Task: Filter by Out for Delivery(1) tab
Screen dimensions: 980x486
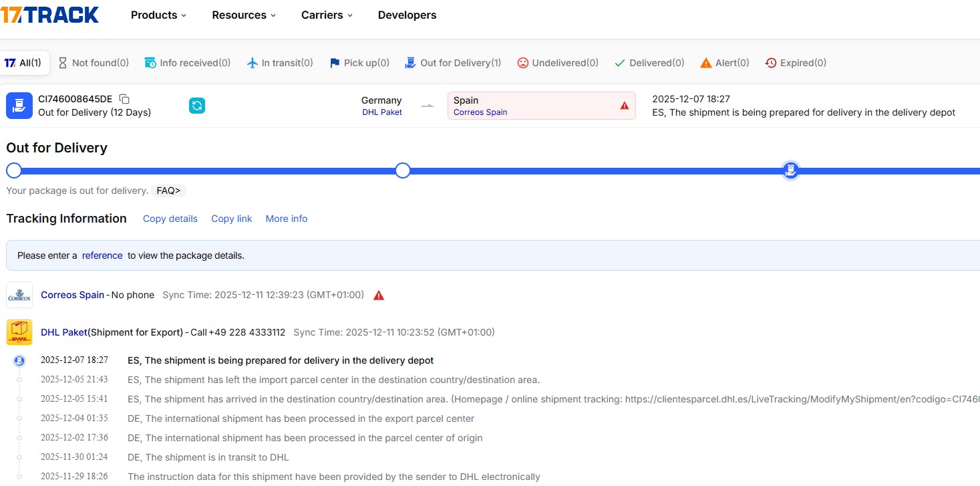Action: click(x=453, y=63)
